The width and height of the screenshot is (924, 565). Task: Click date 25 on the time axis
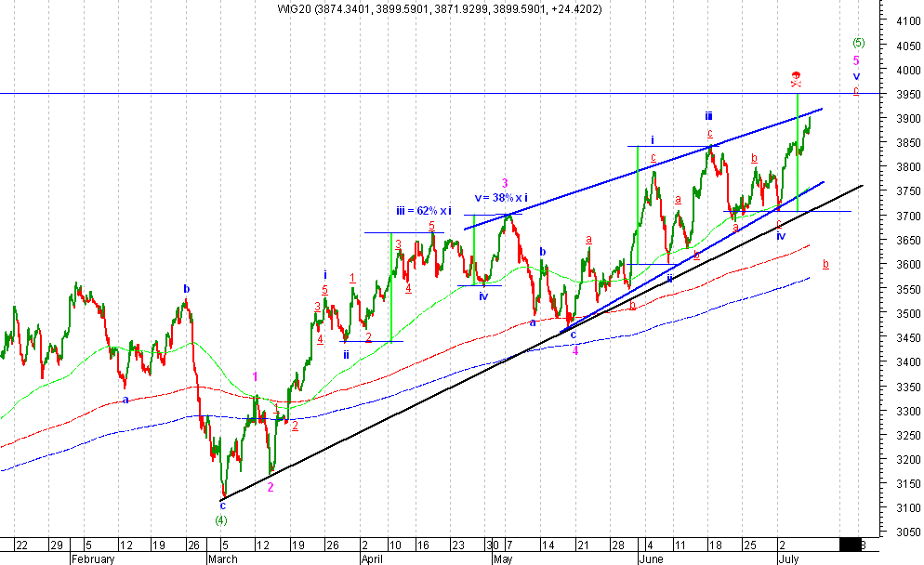coord(749,545)
